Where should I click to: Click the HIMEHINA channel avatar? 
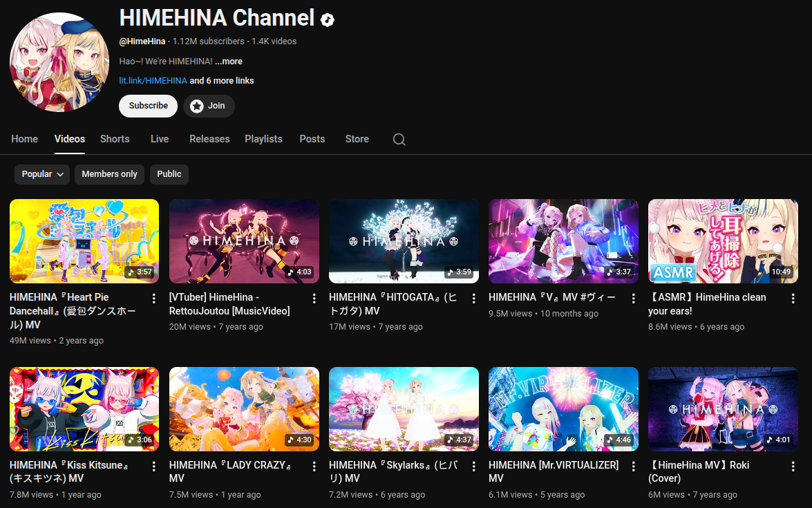pos(59,62)
